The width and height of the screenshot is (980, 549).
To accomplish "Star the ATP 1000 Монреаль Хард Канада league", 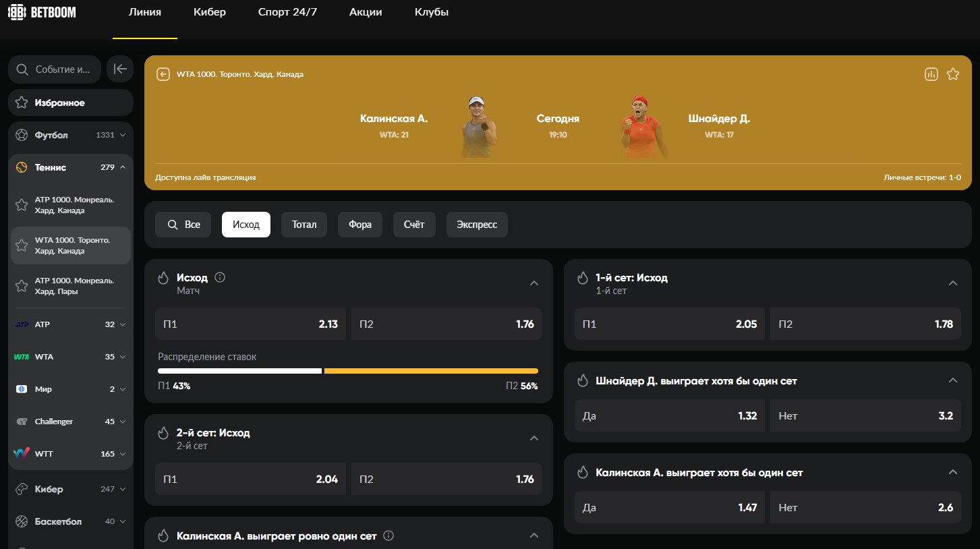I will [22, 205].
